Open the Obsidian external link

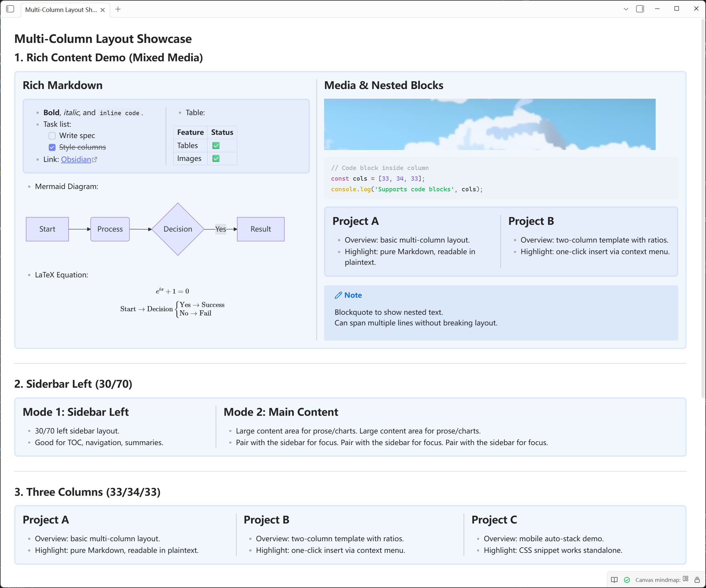[76, 159]
